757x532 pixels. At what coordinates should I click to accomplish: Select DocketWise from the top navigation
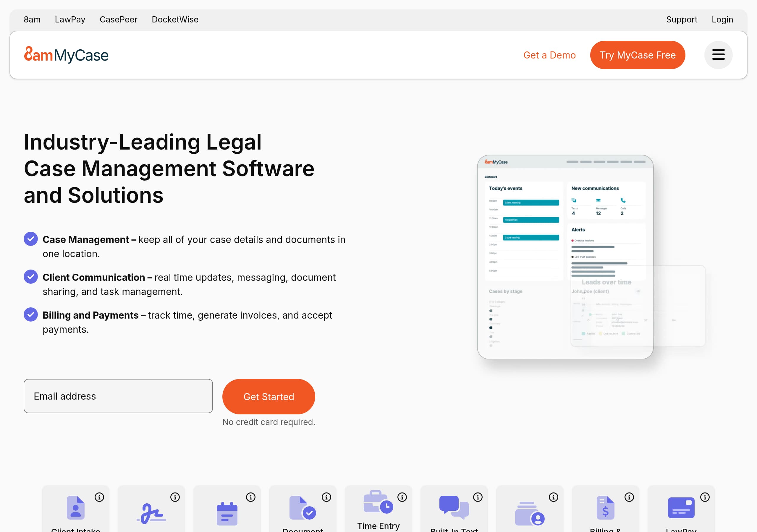point(175,20)
